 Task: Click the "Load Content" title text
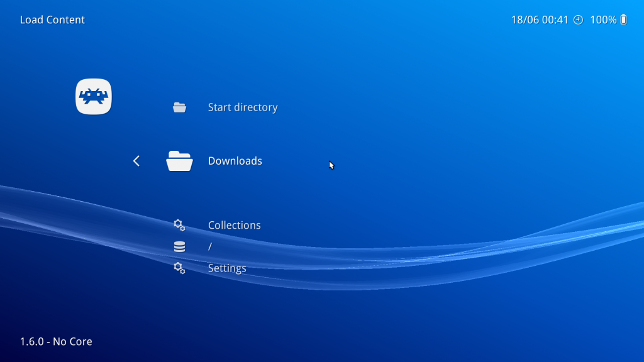coord(53,19)
